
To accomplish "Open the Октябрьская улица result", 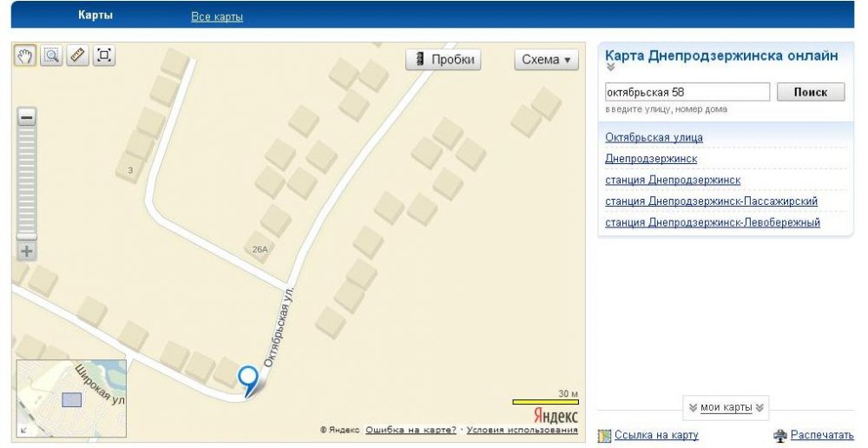I will [x=654, y=137].
